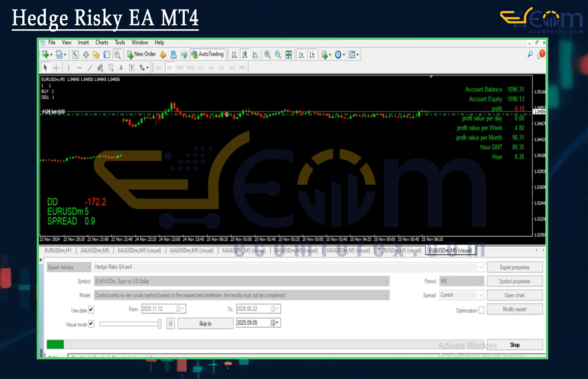
Task: Select the text label 'A' tool
Action: point(121,68)
